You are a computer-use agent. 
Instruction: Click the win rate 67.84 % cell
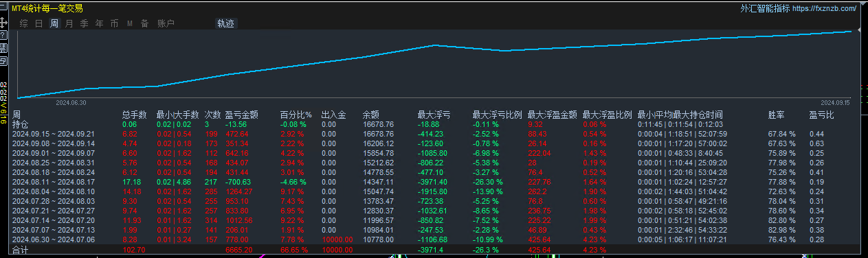point(781,134)
